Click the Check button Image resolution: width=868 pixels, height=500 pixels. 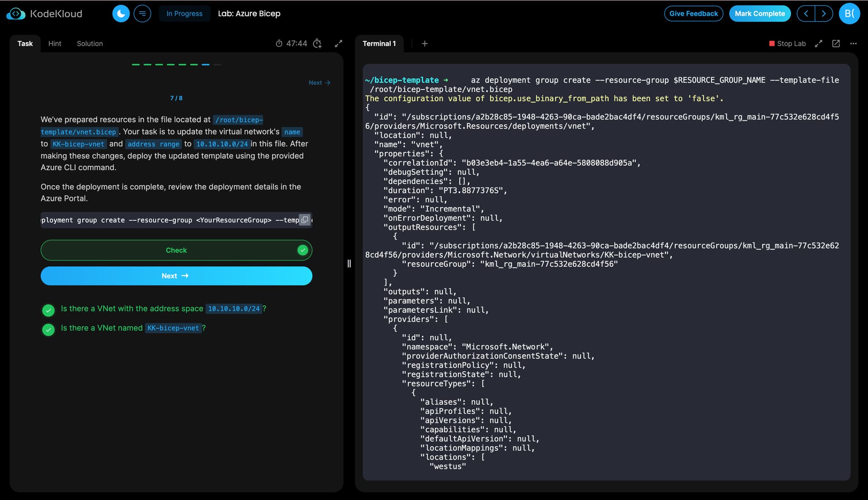point(176,250)
